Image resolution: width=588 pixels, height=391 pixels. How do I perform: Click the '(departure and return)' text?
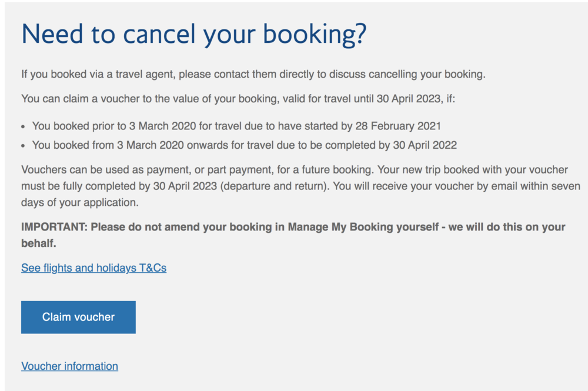click(274, 186)
